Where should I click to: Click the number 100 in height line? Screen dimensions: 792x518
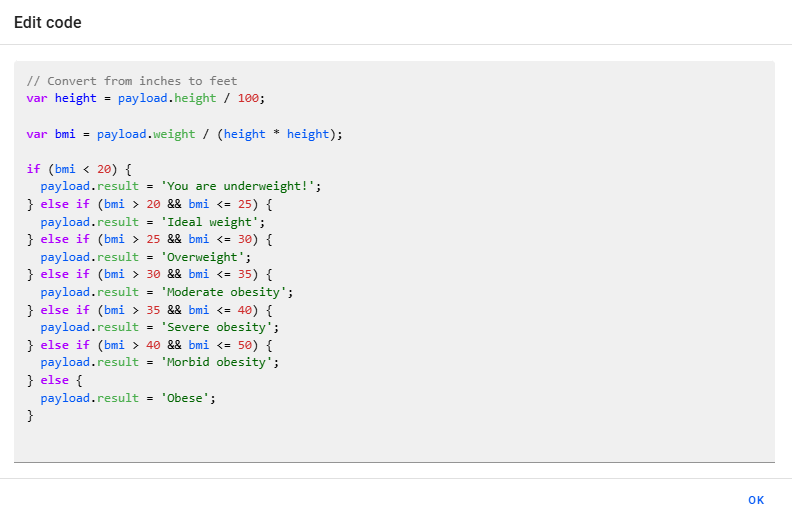tap(248, 98)
